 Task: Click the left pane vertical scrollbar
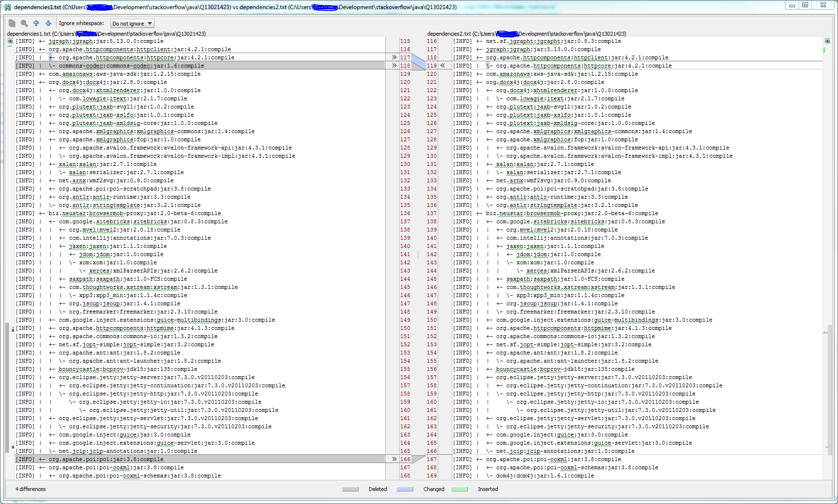pos(7,387)
